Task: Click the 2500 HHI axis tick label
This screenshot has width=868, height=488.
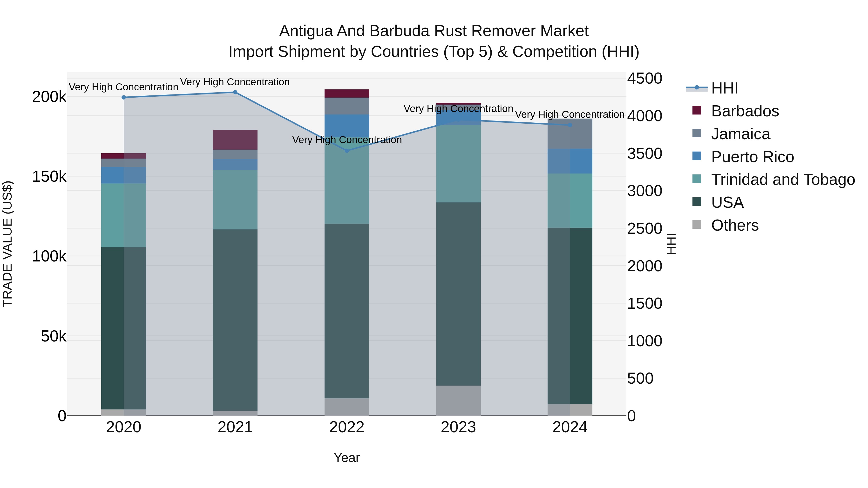Action: (644, 229)
